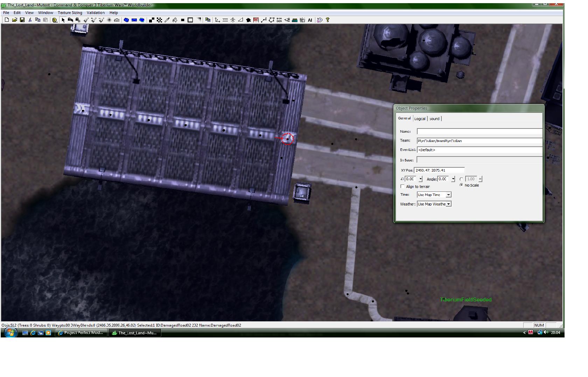Select the custom scale radio button
Viewport: 588px width, 377px height.
point(461,179)
